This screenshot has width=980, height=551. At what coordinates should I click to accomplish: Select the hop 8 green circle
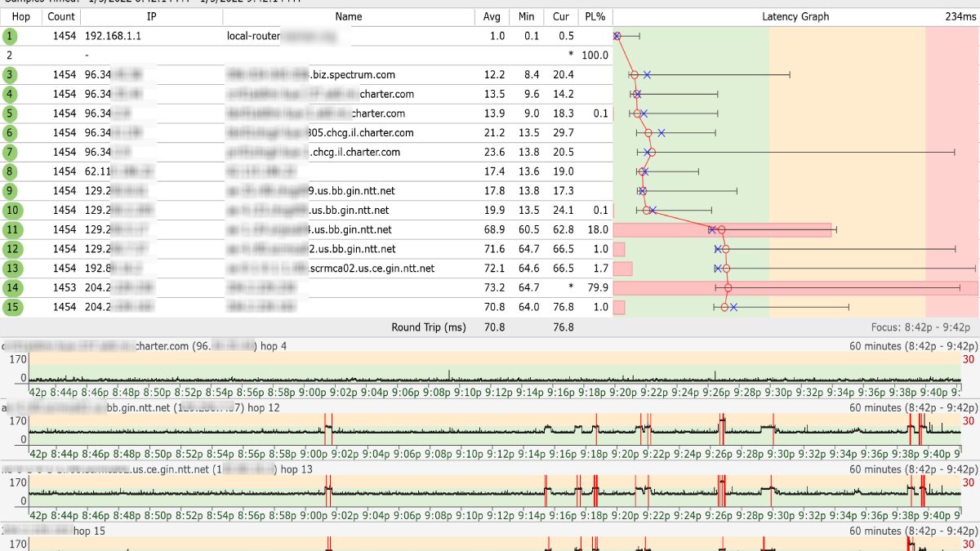[9, 171]
